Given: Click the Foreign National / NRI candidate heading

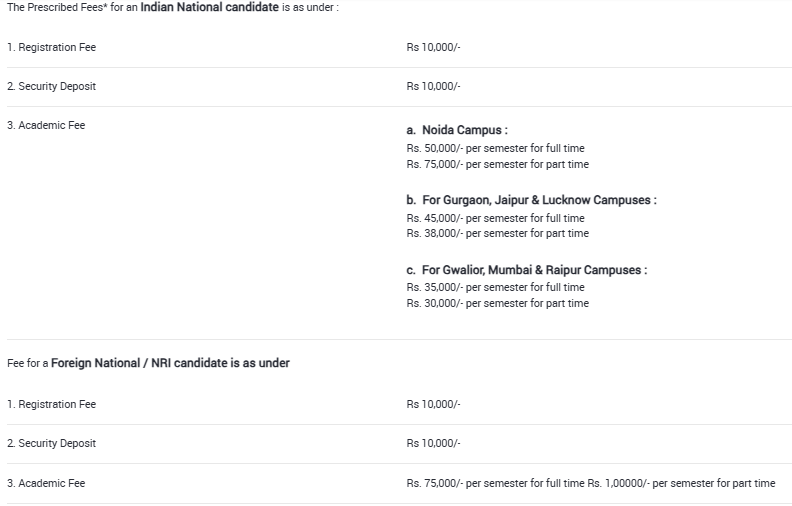Looking at the screenshot, I should [148, 363].
